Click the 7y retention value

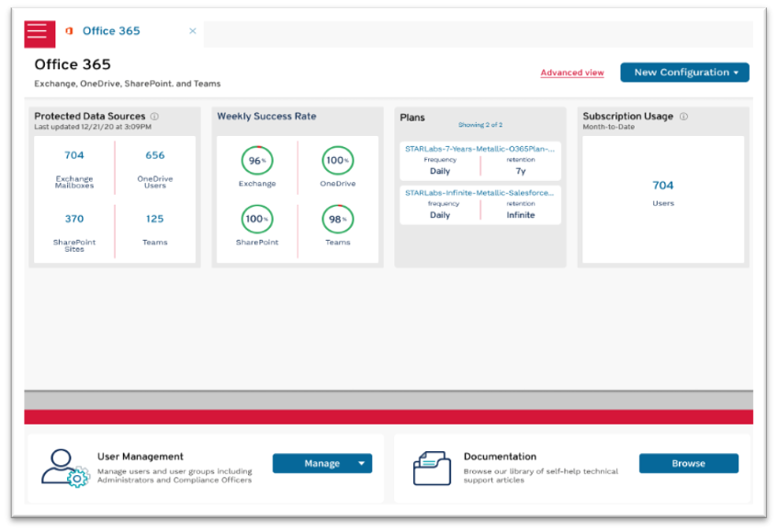pyautogui.click(x=521, y=171)
